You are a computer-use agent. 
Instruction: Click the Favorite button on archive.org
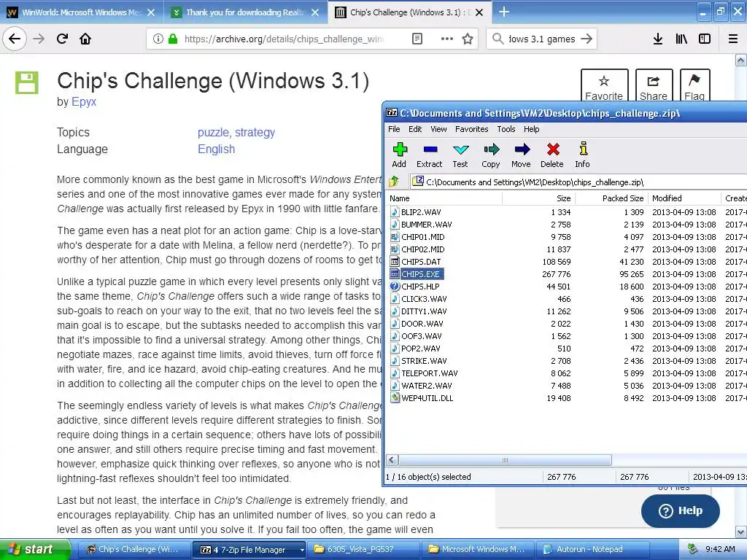(x=604, y=86)
